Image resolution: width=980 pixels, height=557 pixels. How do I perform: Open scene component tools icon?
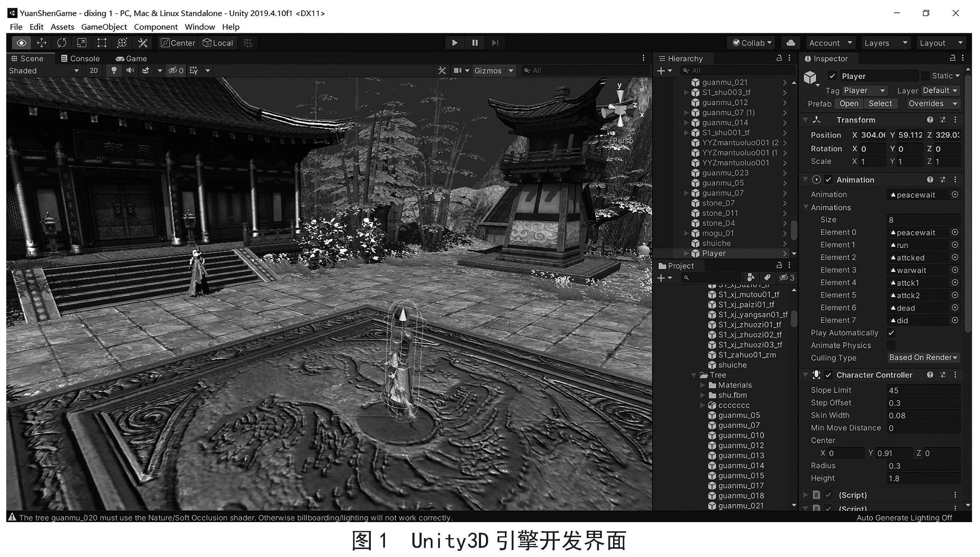pos(442,71)
